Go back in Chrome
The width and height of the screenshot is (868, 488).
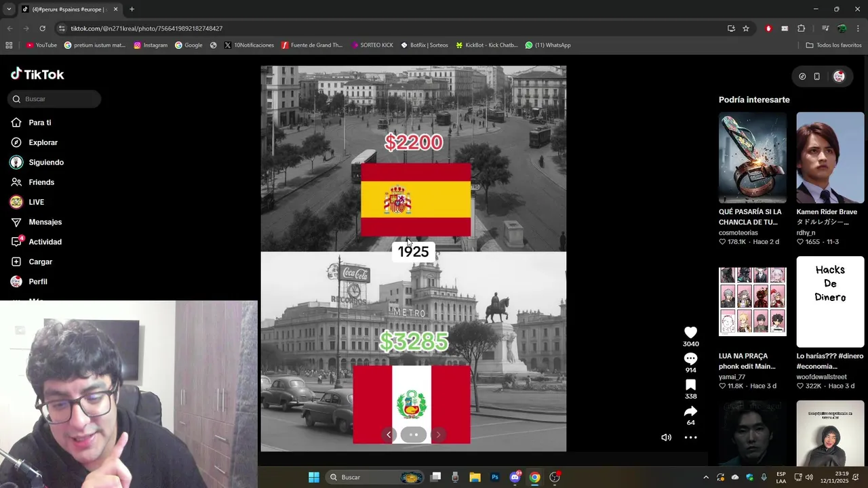[x=9, y=28]
